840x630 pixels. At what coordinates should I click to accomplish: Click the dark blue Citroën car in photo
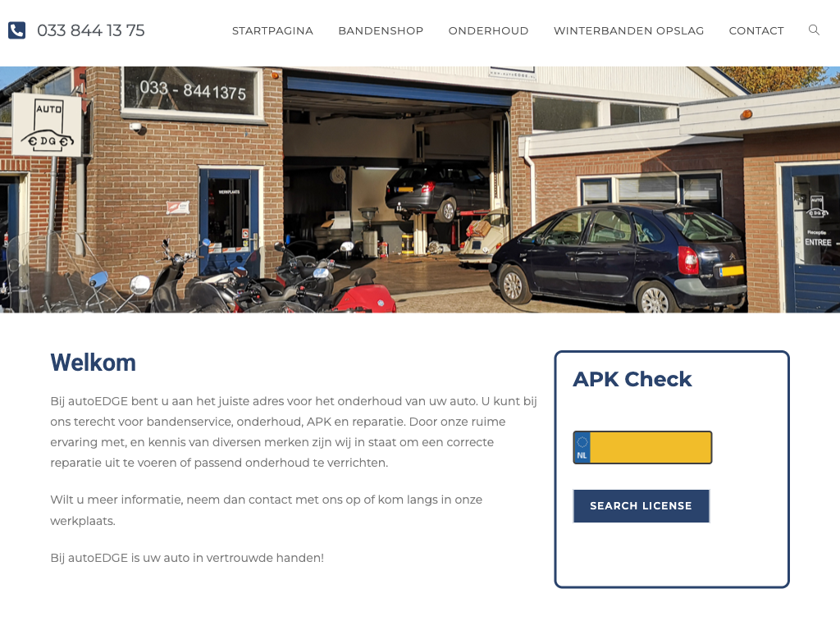click(x=619, y=257)
